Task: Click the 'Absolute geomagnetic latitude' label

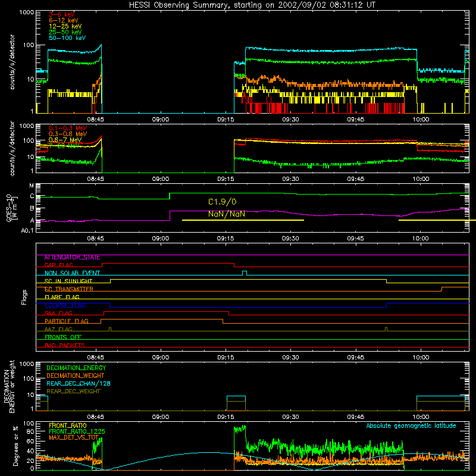Action: tap(411, 426)
